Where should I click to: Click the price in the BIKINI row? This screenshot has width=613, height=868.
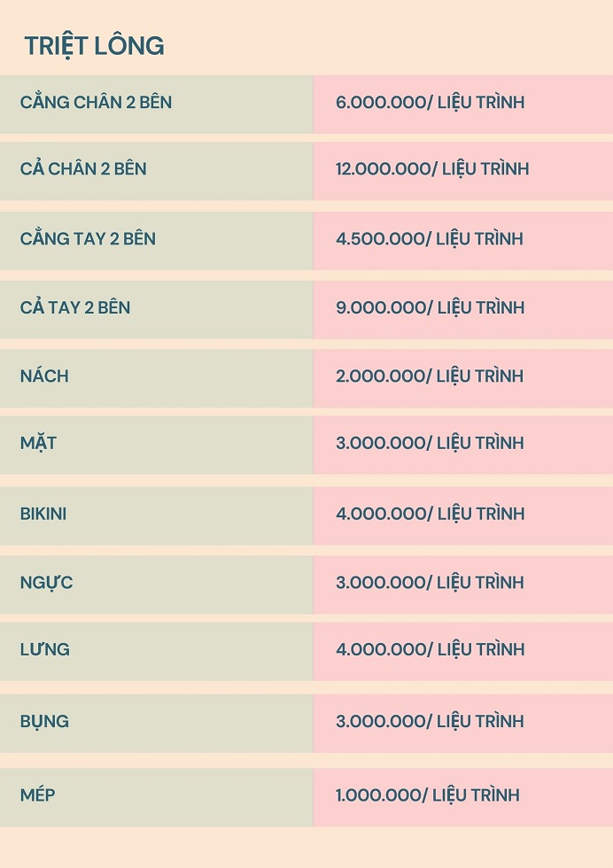[x=430, y=514]
